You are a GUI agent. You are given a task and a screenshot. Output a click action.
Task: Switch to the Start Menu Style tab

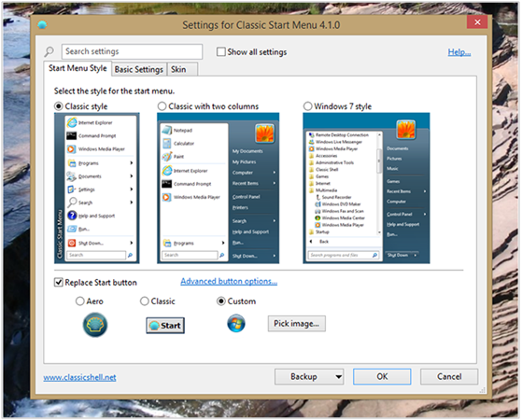(78, 68)
